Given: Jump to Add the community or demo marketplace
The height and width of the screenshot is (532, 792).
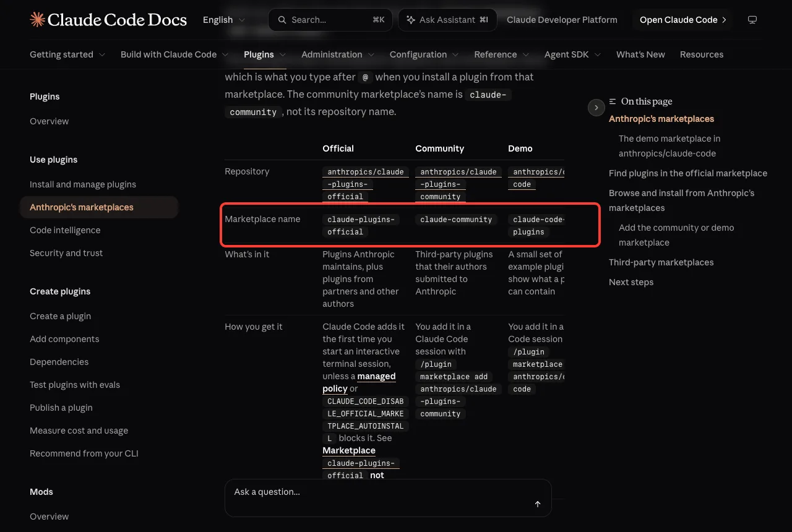Looking at the screenshot, I should point(676,235).
